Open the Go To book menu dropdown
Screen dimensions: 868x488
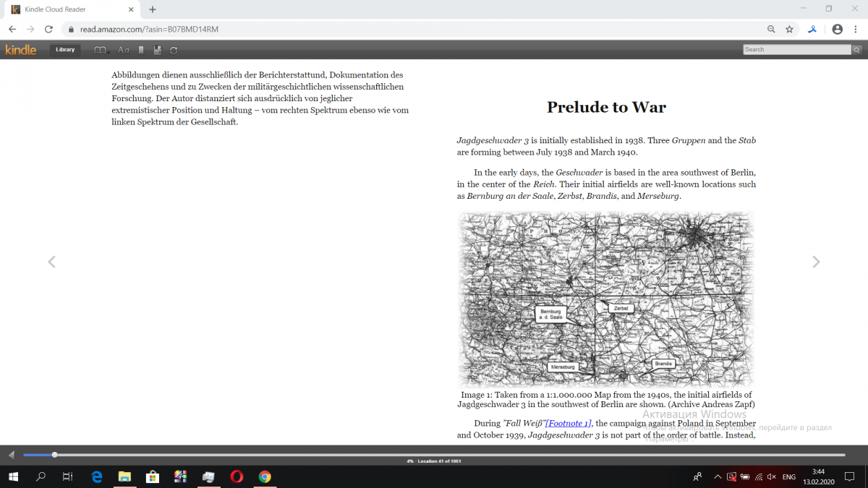pyautogui.click(x=101, y=50)
